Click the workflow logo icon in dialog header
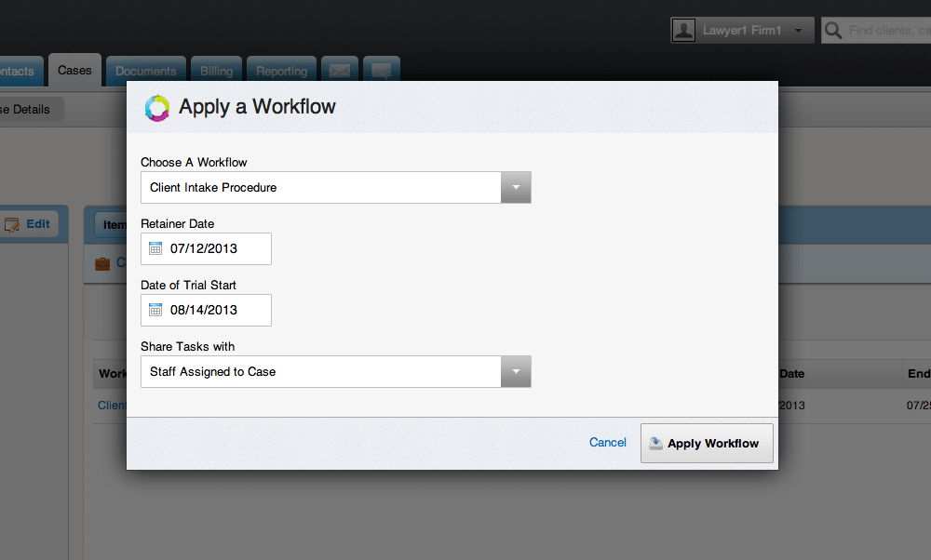 (157, 108)
